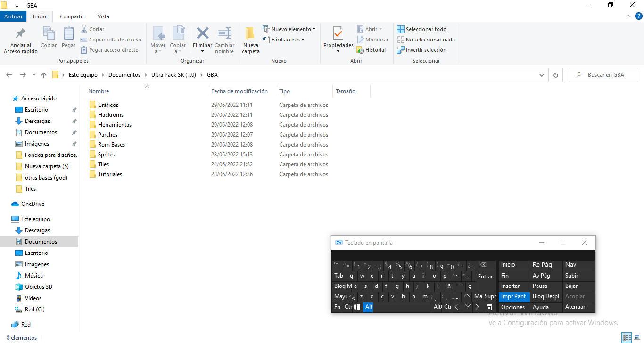644x343 pixels.
Task: Click Seleccionar todo button
Action: [421, 29]
